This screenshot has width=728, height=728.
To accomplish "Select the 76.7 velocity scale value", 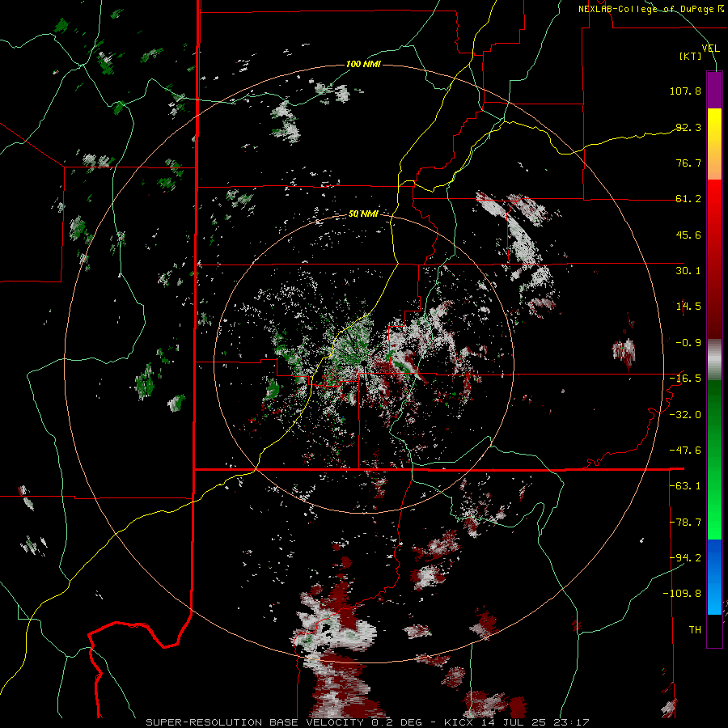I will 688,163.
